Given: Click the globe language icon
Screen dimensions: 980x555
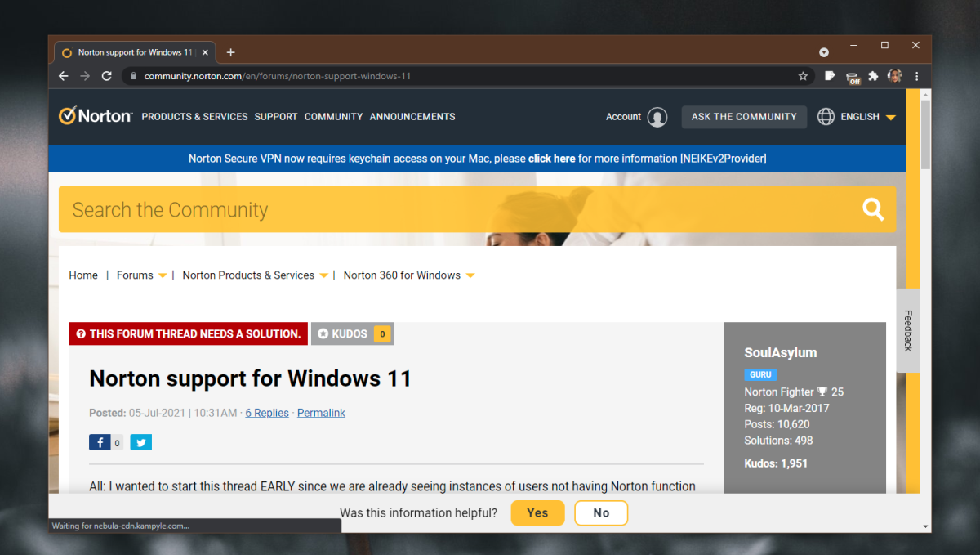Looking at the screenshot, I should pos(826,117).
